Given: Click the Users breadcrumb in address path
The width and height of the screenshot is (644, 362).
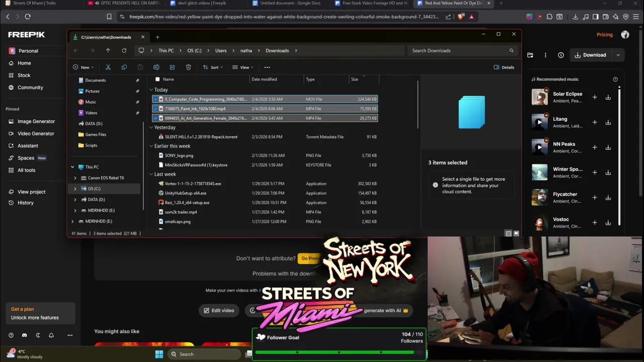Looking at the screenshot, I should coord(221,51).
